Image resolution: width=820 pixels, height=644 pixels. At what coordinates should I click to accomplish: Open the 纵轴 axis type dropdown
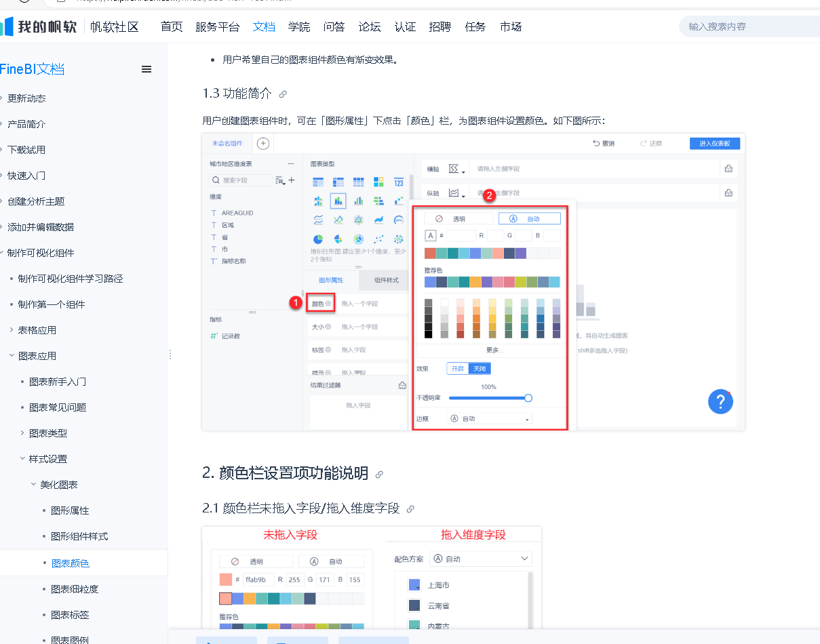(457, 193)
